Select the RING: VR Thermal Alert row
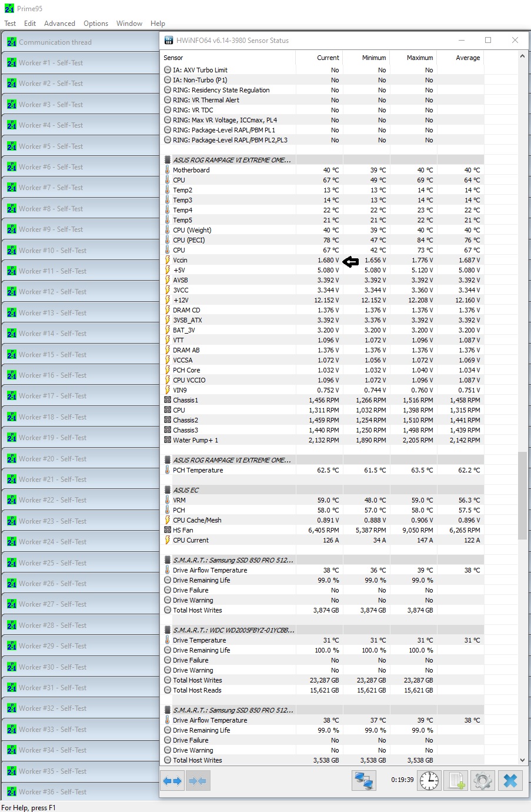Viewport: 531px width, 812px height. [x=322, y=100]
